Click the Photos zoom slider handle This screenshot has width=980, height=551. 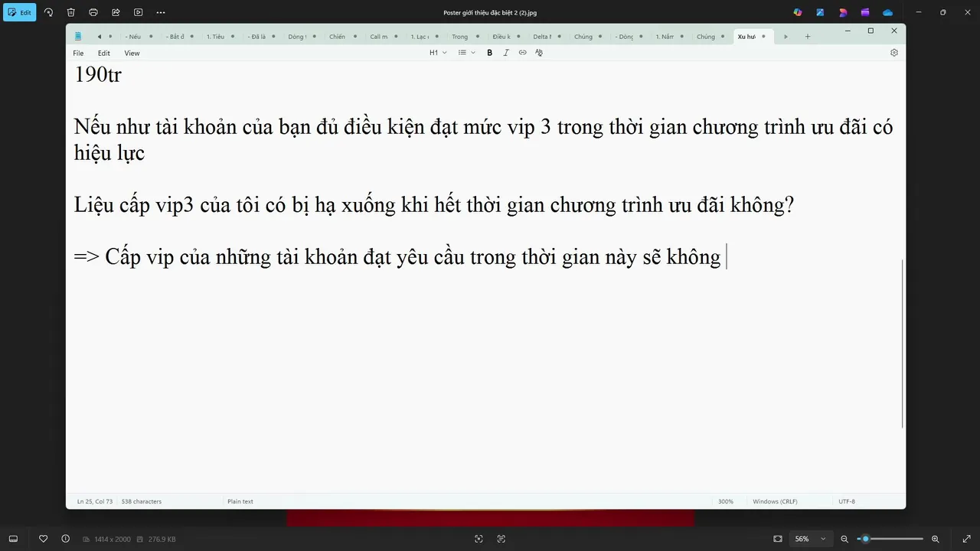point(866,539)
